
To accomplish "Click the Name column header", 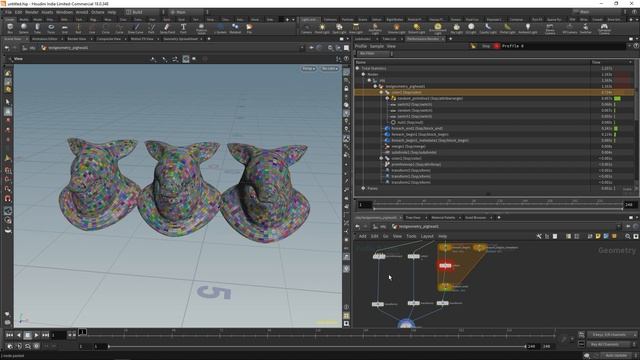I will [472, 62].
